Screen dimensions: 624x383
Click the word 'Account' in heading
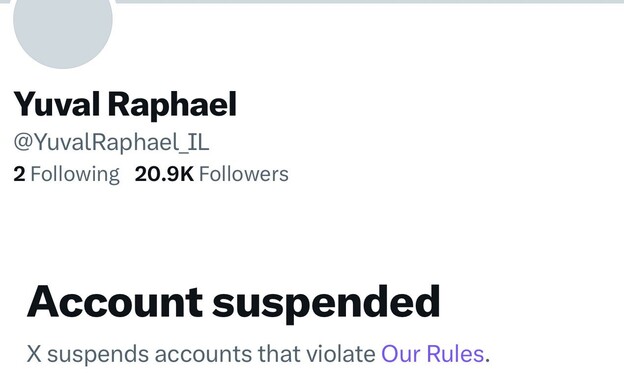(x=115, y=301)
